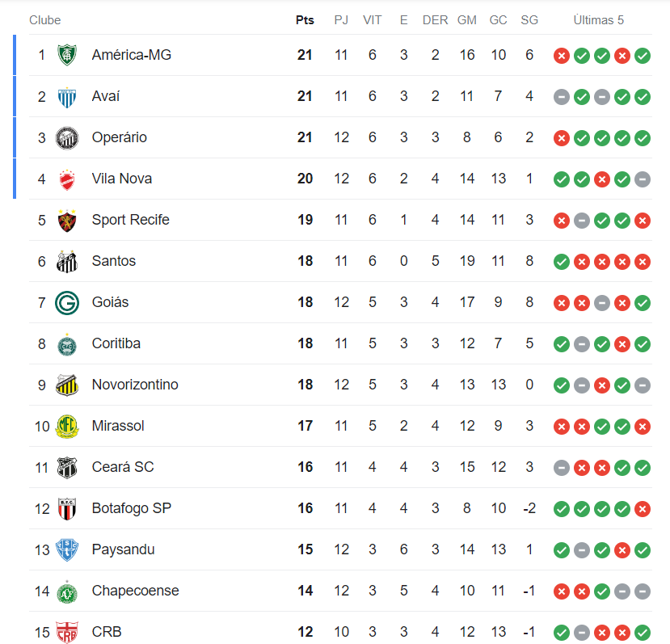Click the CRB club crest
The image size is (670, 644).
[67, 632]
